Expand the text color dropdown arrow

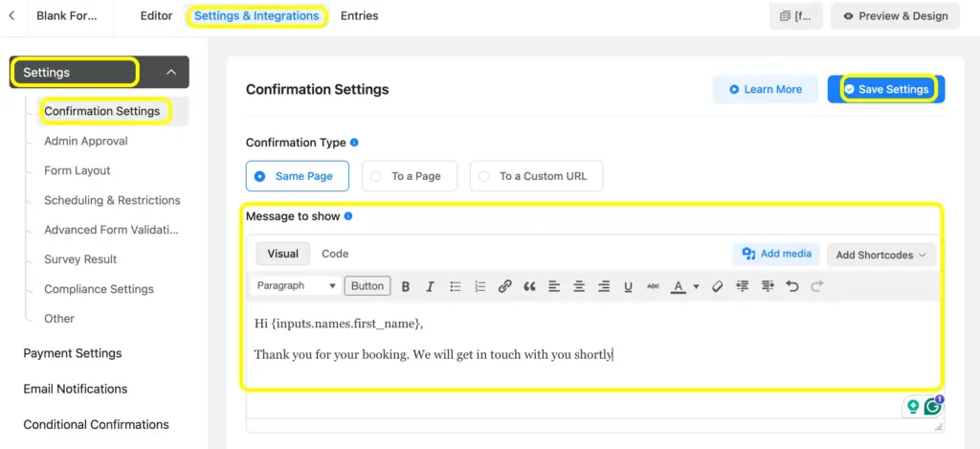(x=697, y=286)
